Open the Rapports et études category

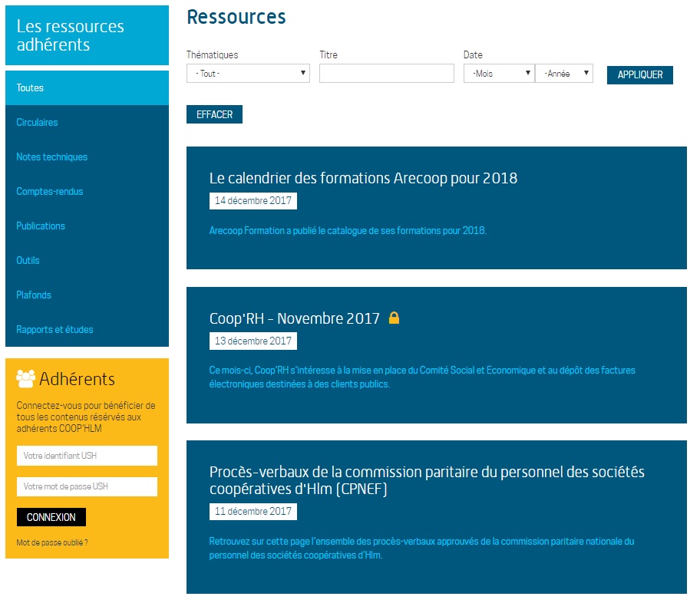(x=54, y=329)
